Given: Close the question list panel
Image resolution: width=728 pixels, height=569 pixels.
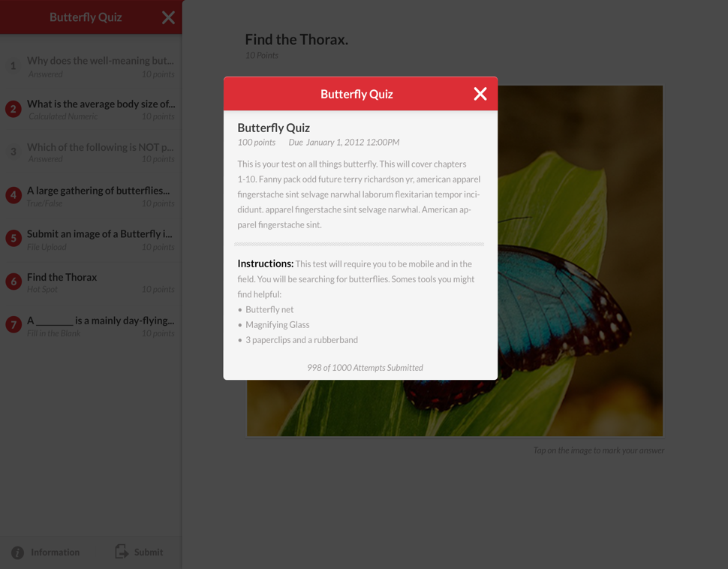Looking at the screenshot, I should click(168, 17).
